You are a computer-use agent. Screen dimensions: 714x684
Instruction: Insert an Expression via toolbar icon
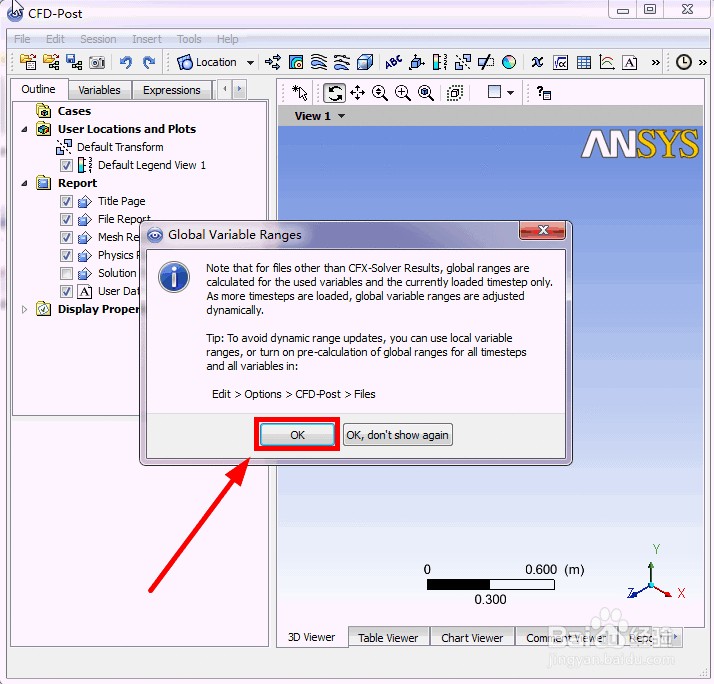point(560,62)
